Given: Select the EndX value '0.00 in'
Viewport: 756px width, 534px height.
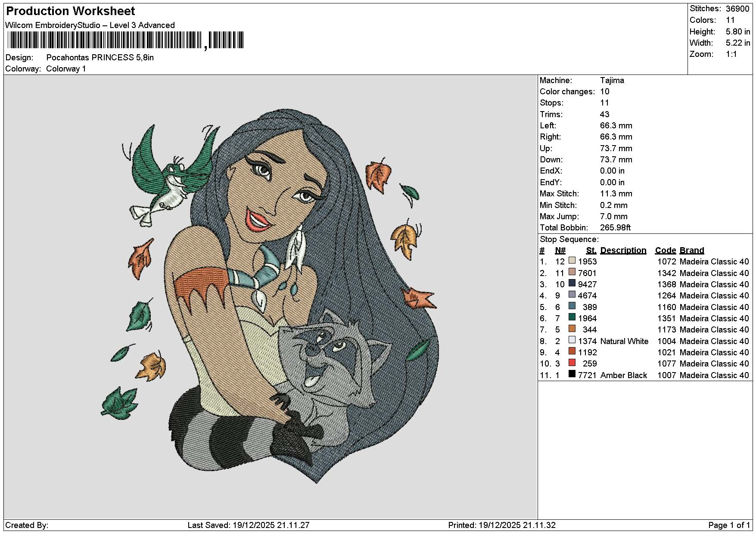Looking at the screenshot, I should [x=612, y=171].
